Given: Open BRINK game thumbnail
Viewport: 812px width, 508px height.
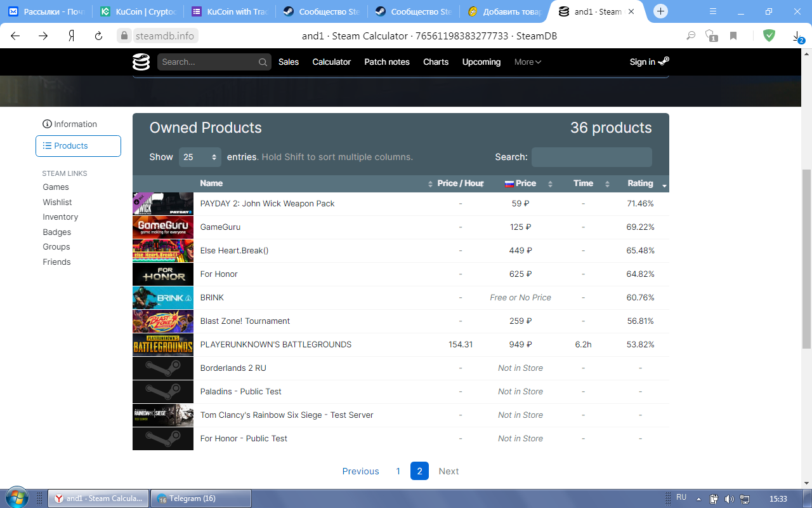Looking at the screenshot, I should 163,298.
